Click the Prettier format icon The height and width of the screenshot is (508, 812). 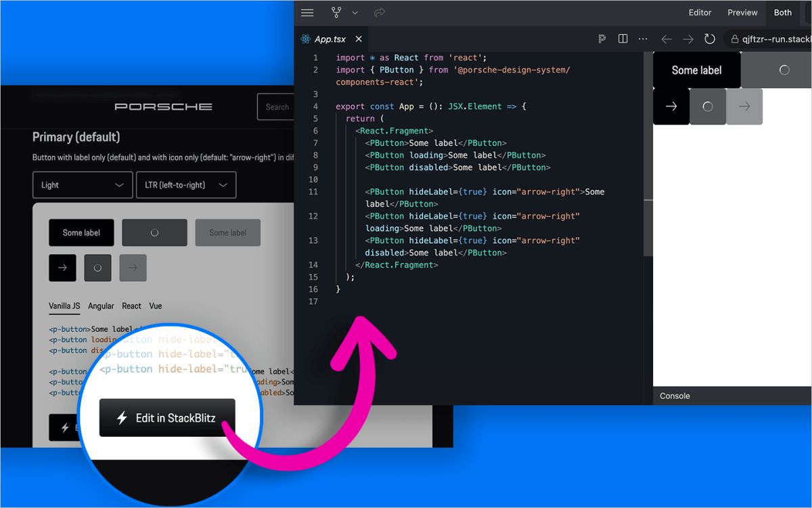pyautogui.click(x=602, y=39)
